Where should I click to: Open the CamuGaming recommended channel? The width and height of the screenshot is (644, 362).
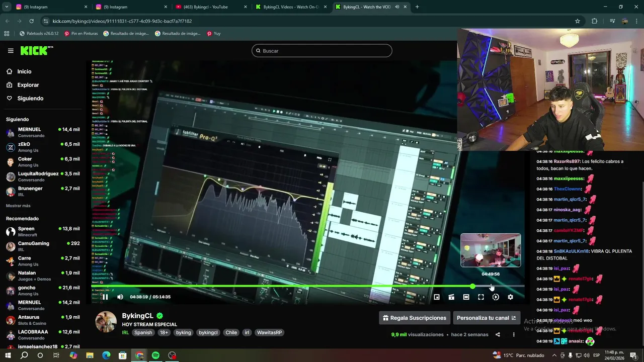point(43,246)
